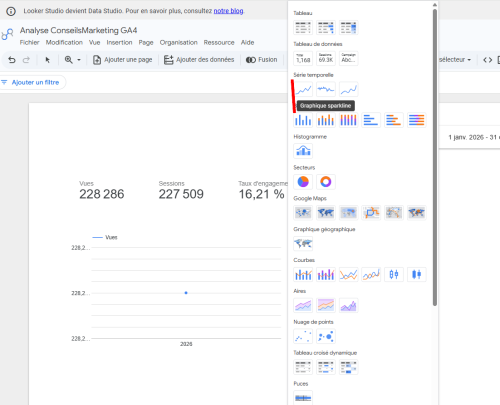Select first Série temporelle chart
The image size is (500, 405).
point(303,89)
